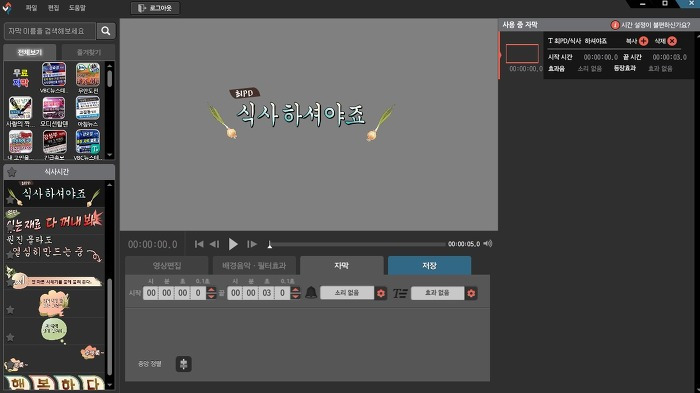
Task: Click the 식사하셔야죠 text in preview canvas
Action: click(301, 115)
